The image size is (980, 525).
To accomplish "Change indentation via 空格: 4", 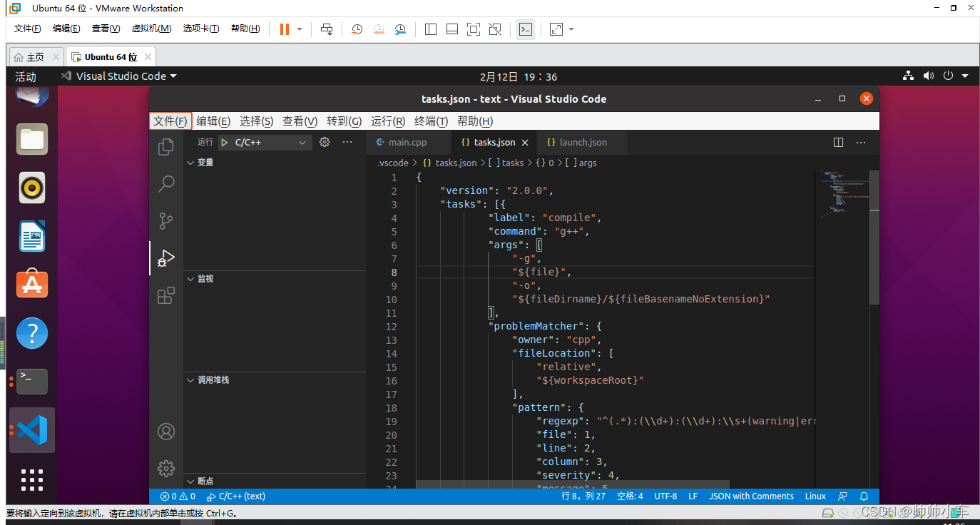I will click(630, 496).
